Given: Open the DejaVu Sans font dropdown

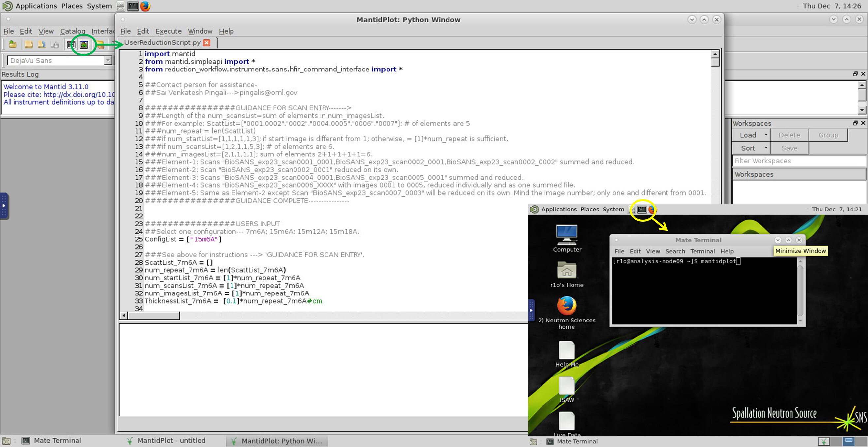Looking at the screenshot, I should point(108,61).
